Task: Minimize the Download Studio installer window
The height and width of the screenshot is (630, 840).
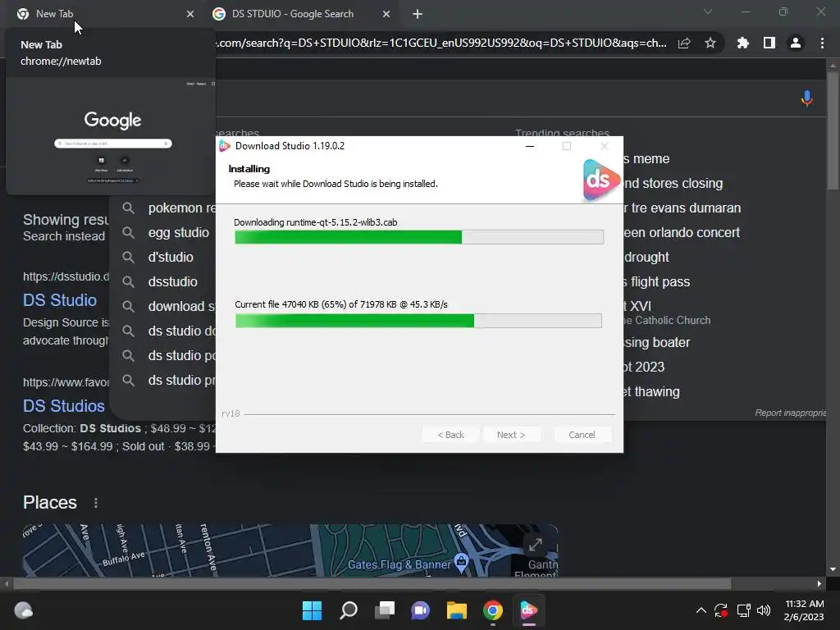Action: (x=530, y=146)
